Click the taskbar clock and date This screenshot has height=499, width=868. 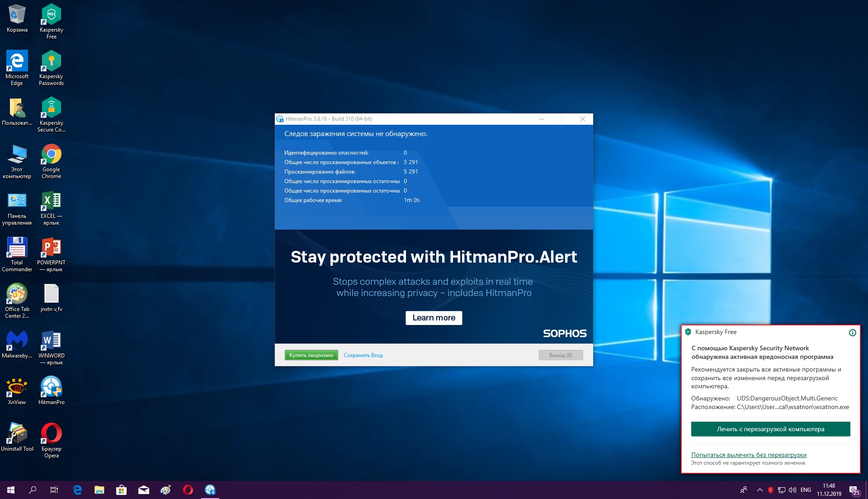tap(829, 490)
